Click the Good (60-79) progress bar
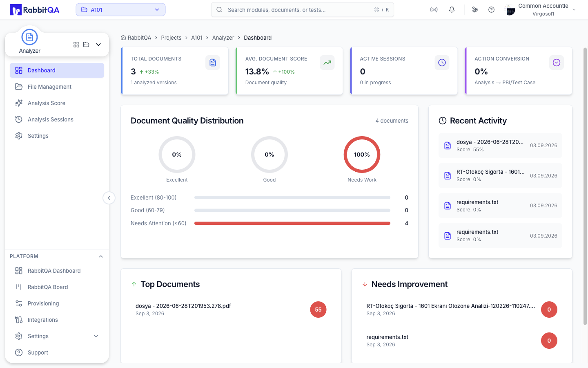This screenshot has height=368, width=588. pos(292,210)
